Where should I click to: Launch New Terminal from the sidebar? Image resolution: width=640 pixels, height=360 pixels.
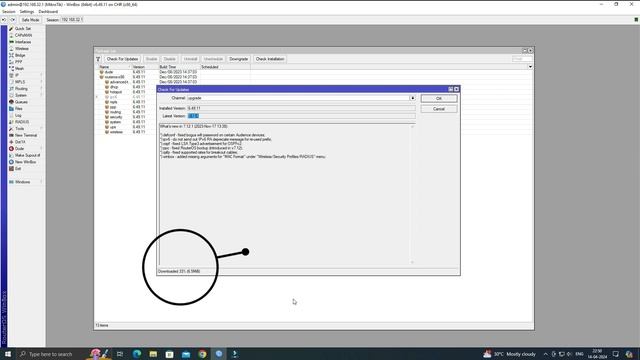26,135
